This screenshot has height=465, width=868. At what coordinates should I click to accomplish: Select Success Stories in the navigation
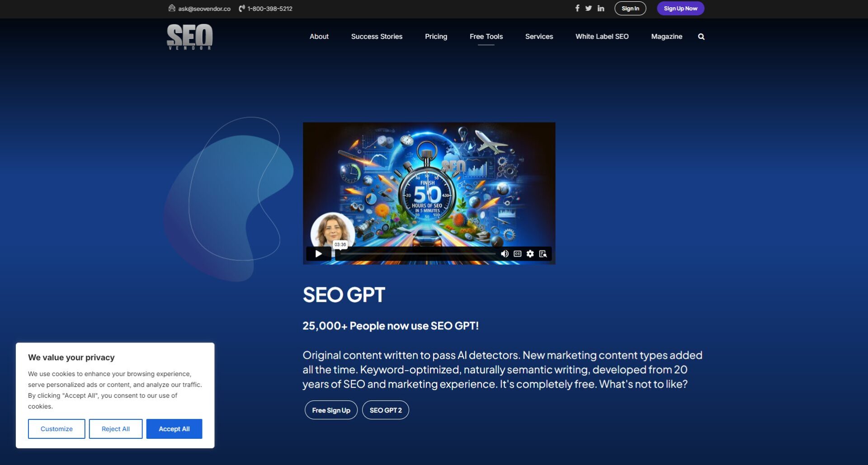pos(377,36)
